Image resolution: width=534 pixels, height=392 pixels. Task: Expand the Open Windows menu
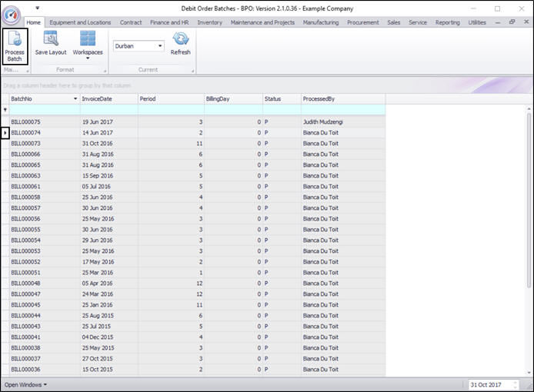coord(25,384)
